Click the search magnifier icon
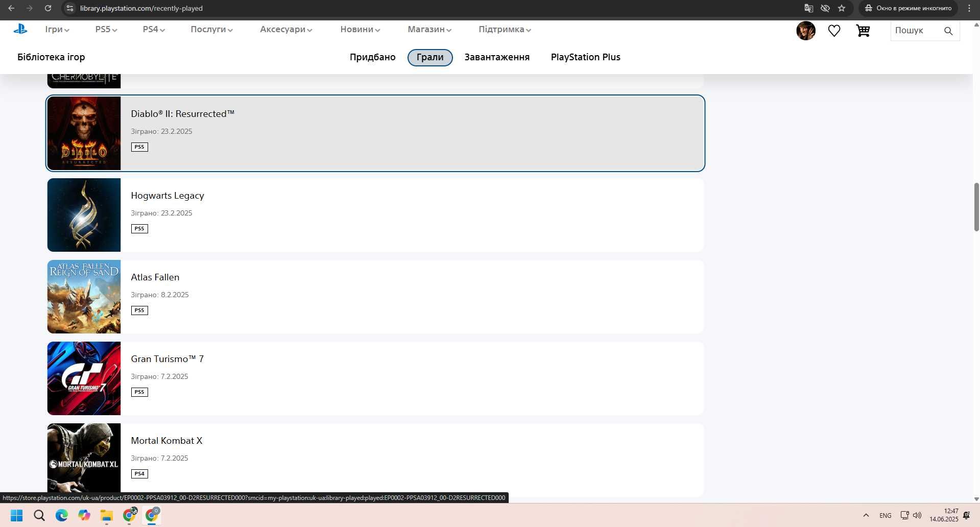 (x=948, y=31)
